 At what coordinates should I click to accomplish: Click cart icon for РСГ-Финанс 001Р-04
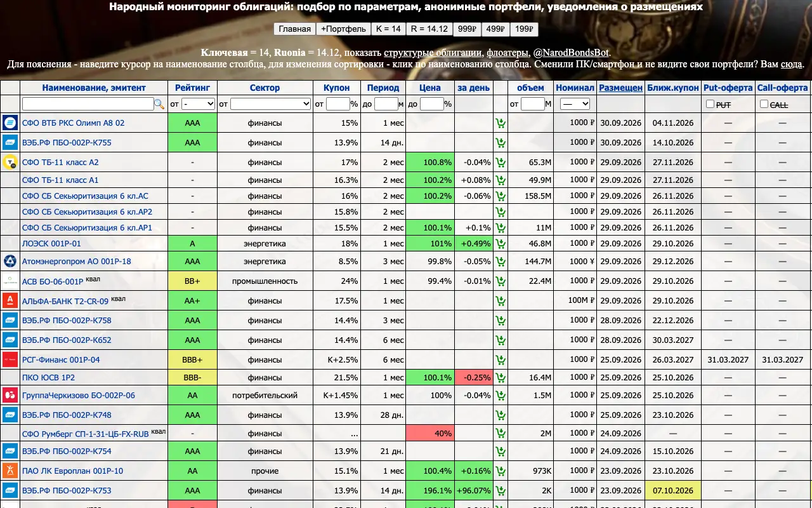(x=501, y=360)
